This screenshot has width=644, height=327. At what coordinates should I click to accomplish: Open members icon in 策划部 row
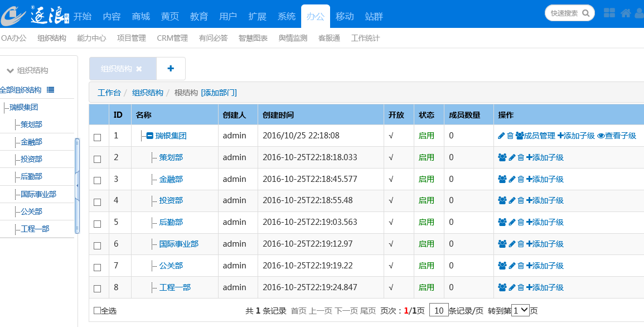(502, 157)
